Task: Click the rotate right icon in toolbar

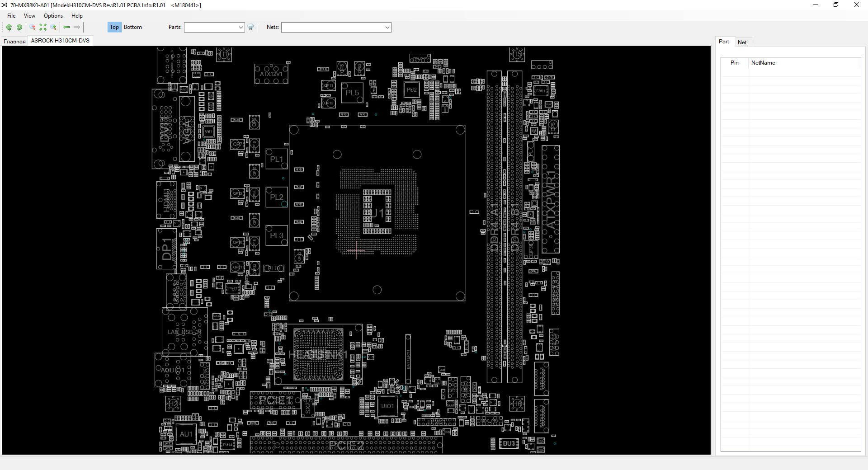Action: 19,28
